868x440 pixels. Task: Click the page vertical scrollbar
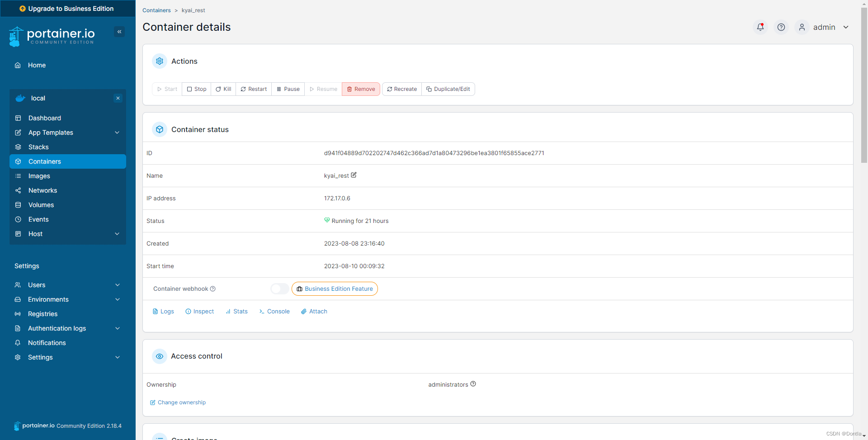pos(864,86)
